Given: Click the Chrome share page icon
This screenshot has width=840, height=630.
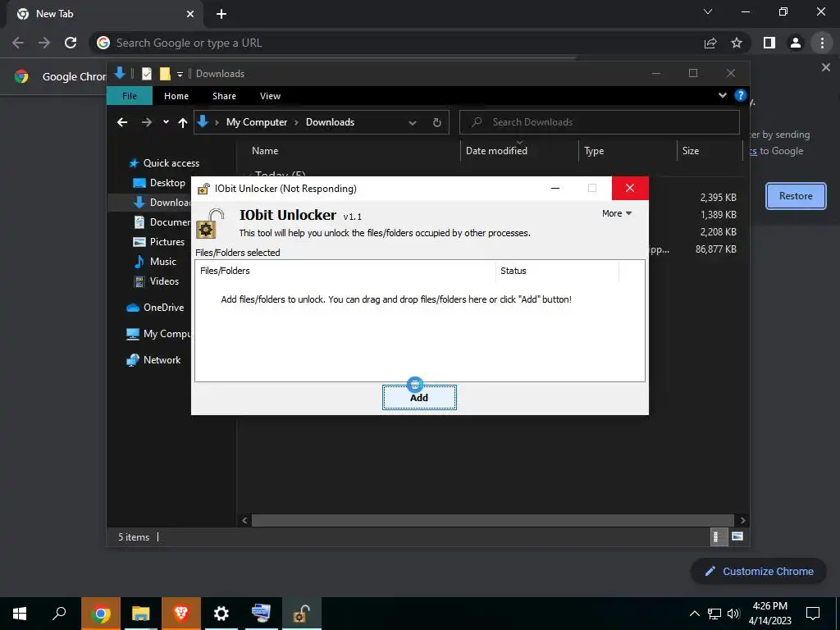Looking at the screenshot, I should pos(710,43).
